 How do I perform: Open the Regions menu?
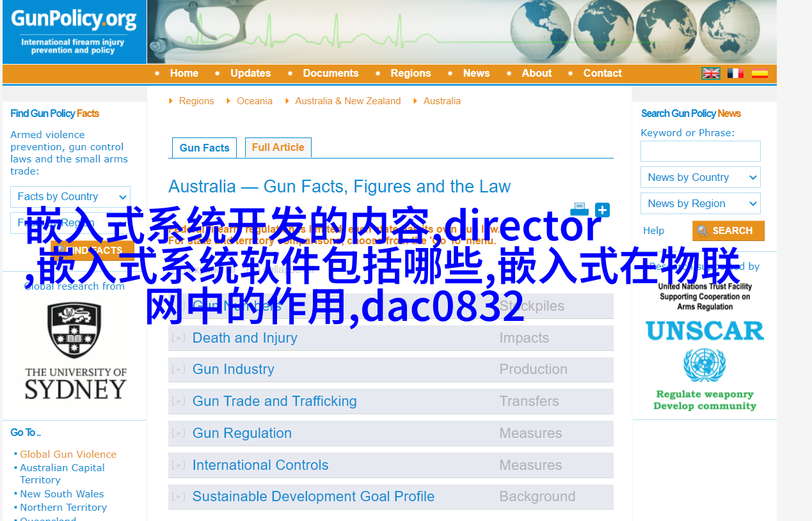[411, 74]
